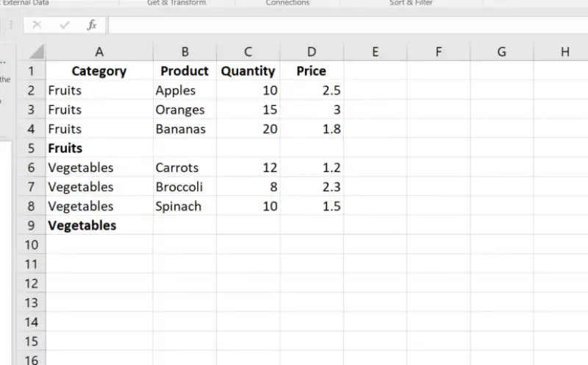Click the Get & Transform group label

tap(176, 3)
